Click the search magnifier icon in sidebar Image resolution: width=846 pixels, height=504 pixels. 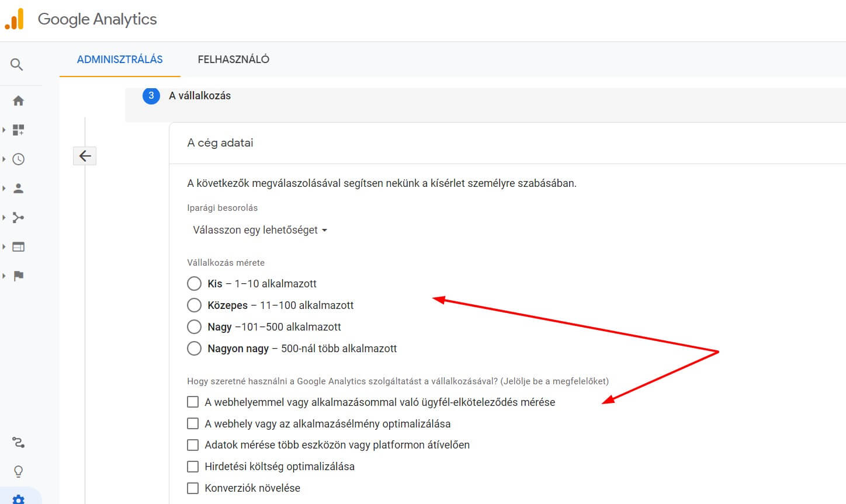click(17, 64)
